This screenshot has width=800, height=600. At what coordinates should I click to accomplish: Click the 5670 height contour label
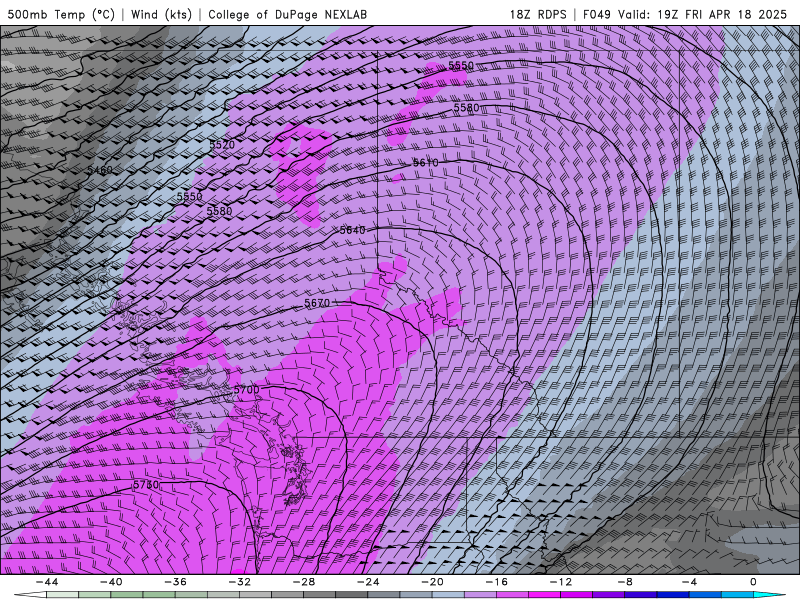coord(317,303)
